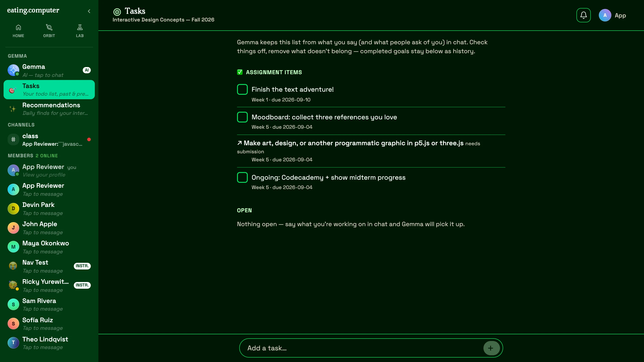Message Sofía Ruiz
Image resolution: width=644 pixels, height=362 pixels.
[x=49, y=324]
